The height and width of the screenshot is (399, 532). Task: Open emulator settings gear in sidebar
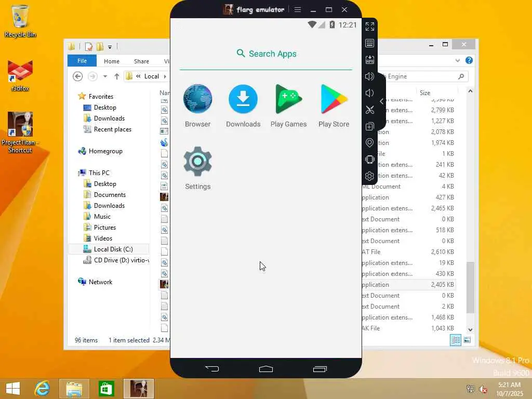click(369, 176)
